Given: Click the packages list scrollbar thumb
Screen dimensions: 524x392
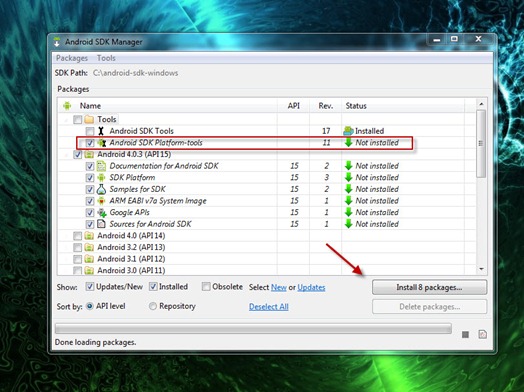Looking at the screenshot, I should pyautogui.click(x=481, y=144).
